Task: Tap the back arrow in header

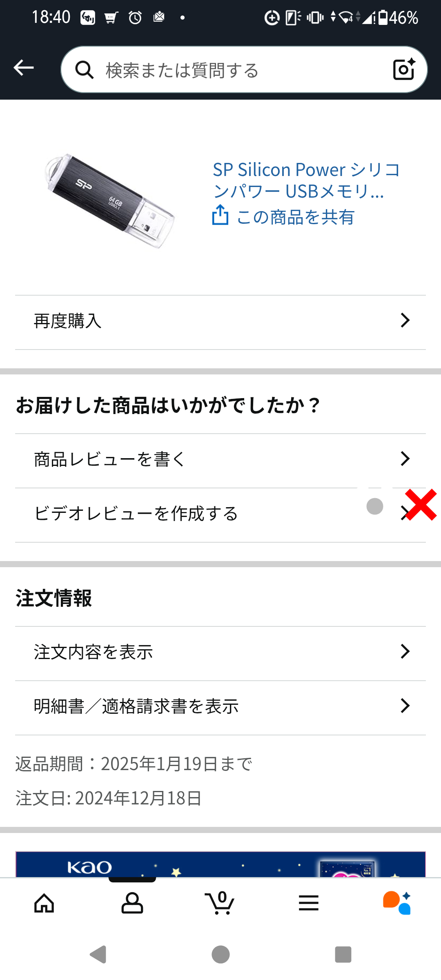Action: click(x=24, y=68)
